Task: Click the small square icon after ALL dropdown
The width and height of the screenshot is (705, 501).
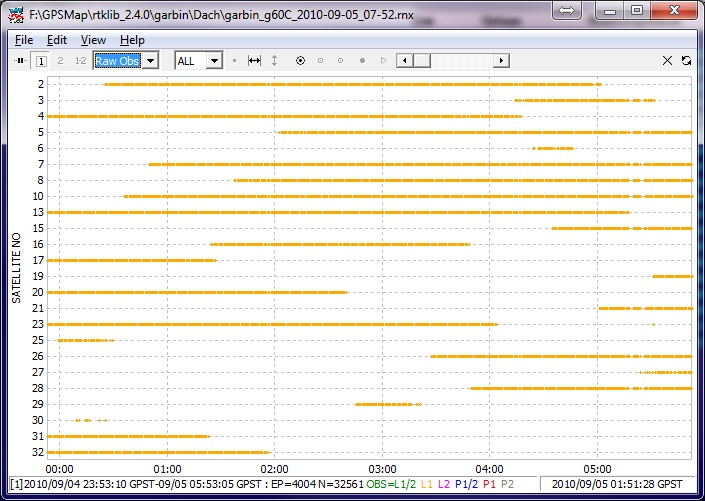Action: [x=234, y=61]
